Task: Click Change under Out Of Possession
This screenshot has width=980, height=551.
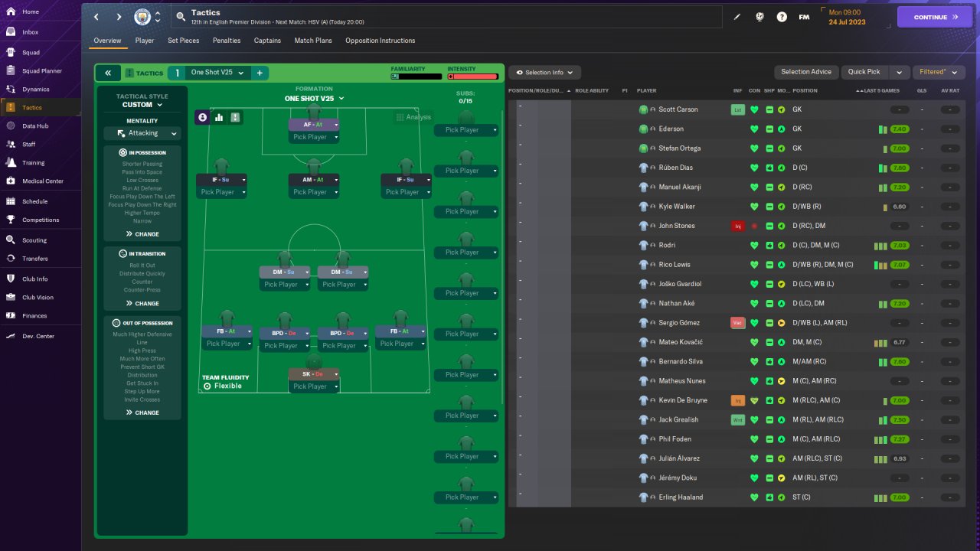Action: [142, 412]
